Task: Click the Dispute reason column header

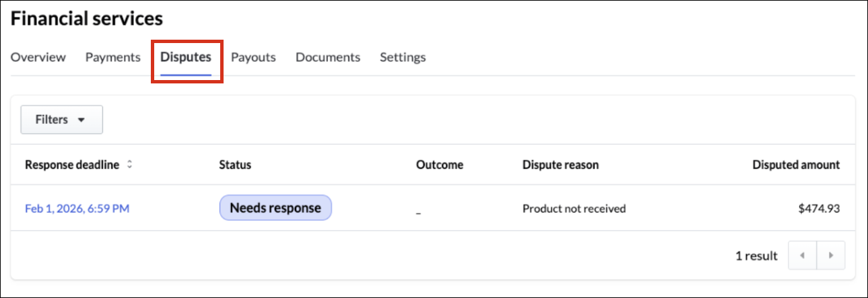Action: click(560, 165)
